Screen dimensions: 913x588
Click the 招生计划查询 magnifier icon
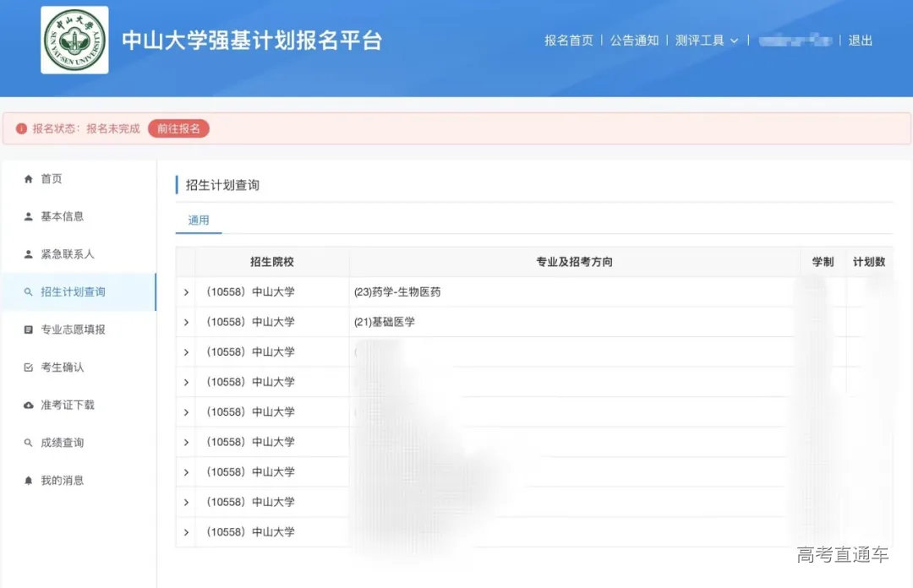[30, 291]
